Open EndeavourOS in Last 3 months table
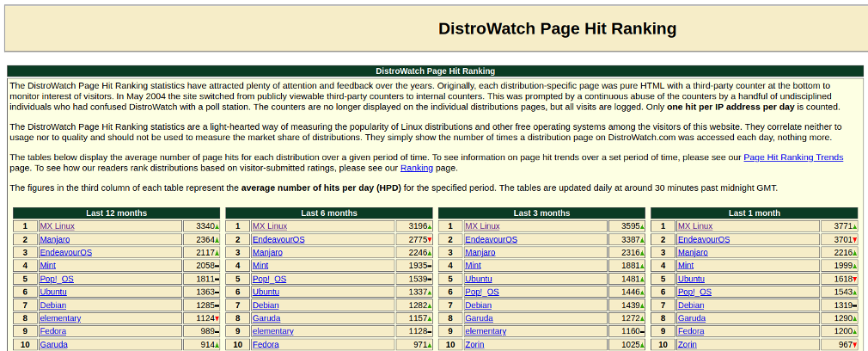The width and height of the screenshot is (868, 351). 491,239
